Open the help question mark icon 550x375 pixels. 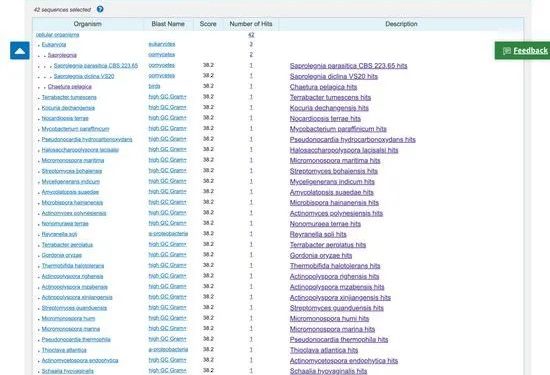(100, 9)
